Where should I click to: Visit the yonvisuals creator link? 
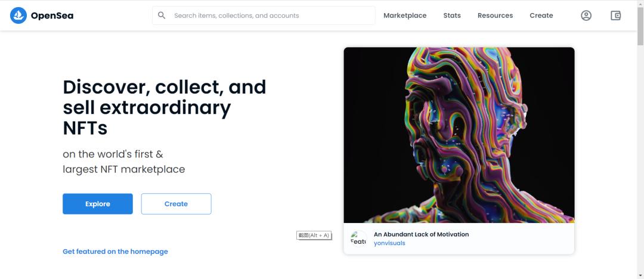click(389, 243)
